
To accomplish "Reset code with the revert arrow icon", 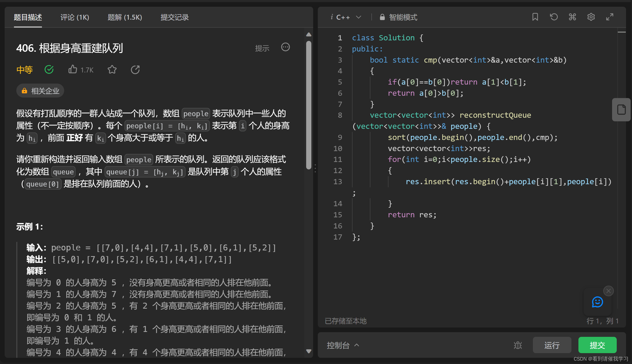I will click(x=554, y=17).
